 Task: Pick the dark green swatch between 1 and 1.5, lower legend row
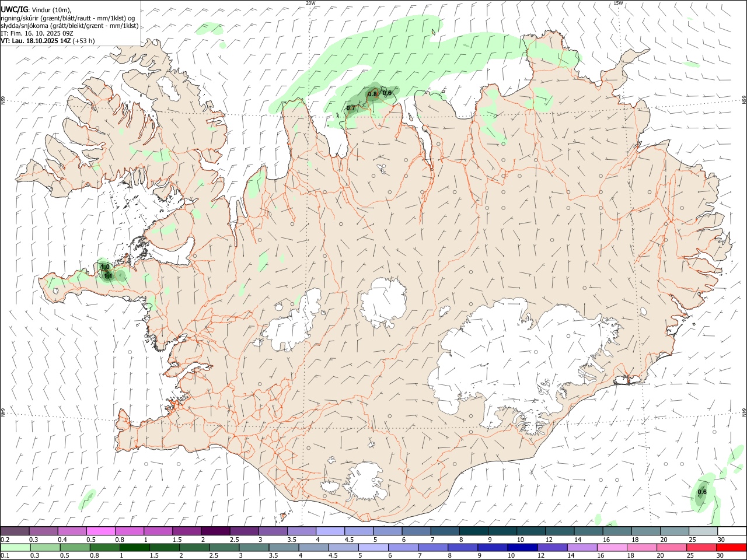click(x=134, y=548)
